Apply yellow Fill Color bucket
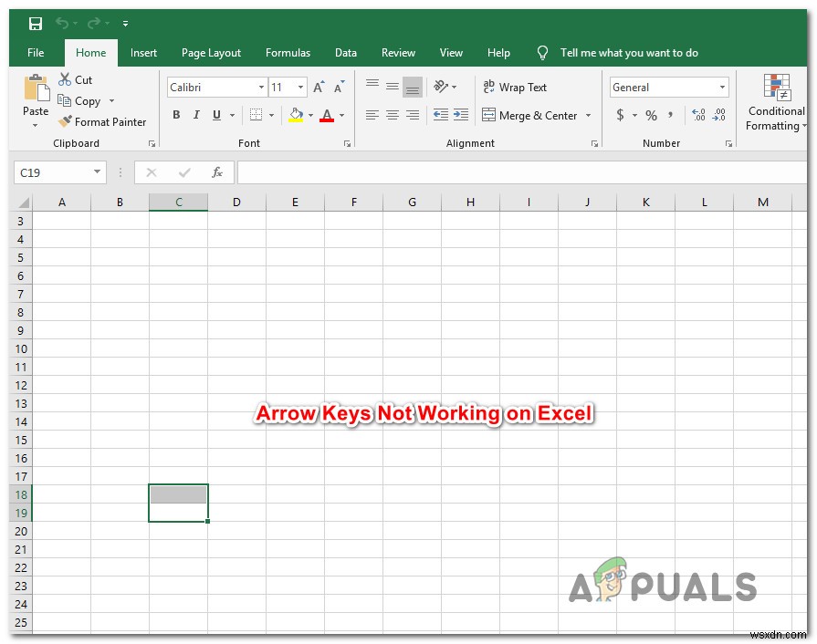 (296, 115)
